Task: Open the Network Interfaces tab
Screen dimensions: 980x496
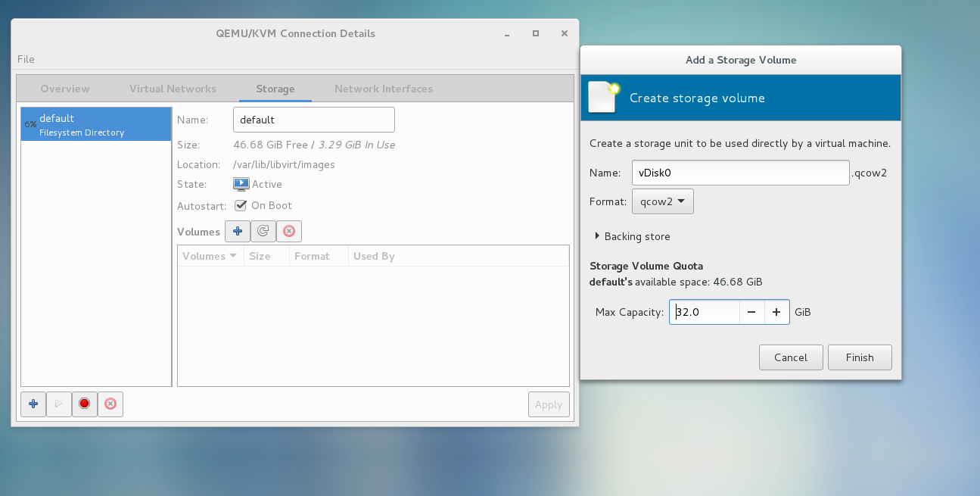Action: tap(384, 89)
